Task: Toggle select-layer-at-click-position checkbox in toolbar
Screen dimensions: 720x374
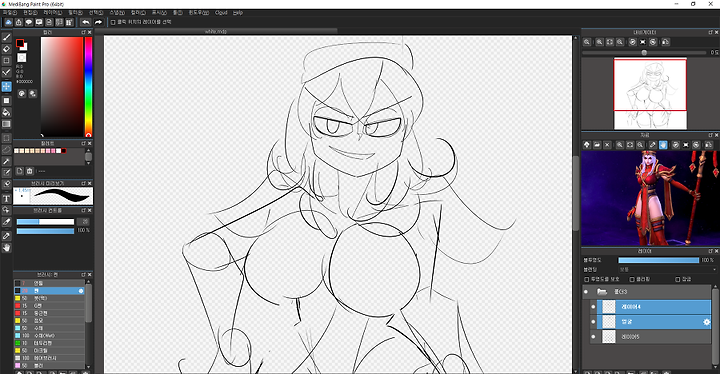Action: [113, 22]
